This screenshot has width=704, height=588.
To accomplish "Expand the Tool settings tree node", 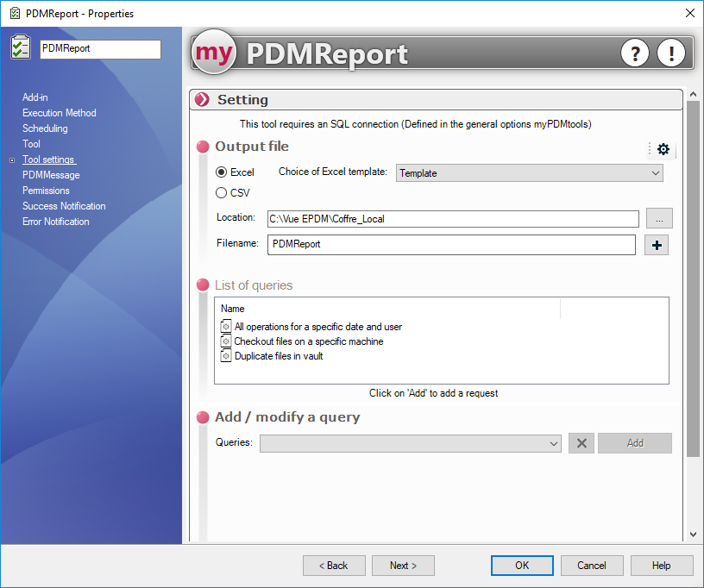I will point(12,160).
